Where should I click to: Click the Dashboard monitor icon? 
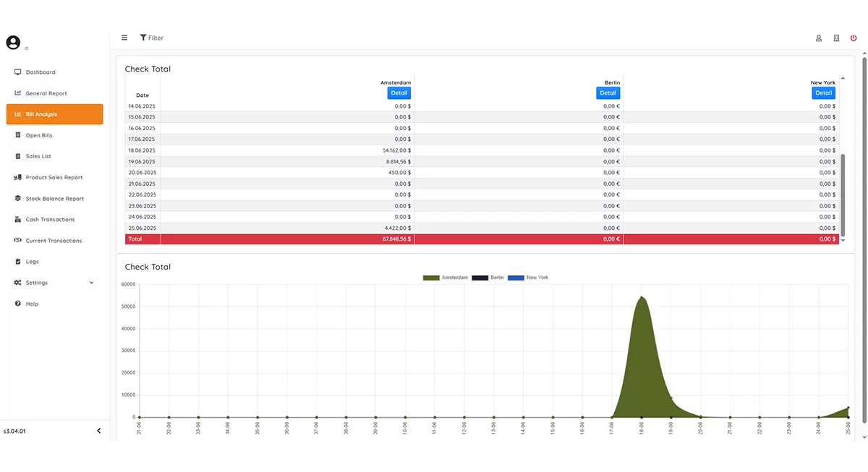pyautogui.click(x=18, y=72)
